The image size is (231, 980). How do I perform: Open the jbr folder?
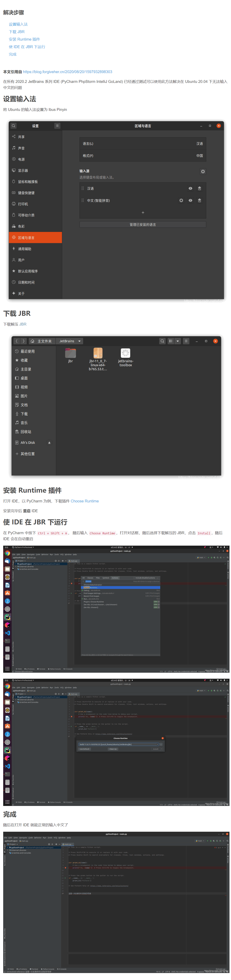(70, 355)
